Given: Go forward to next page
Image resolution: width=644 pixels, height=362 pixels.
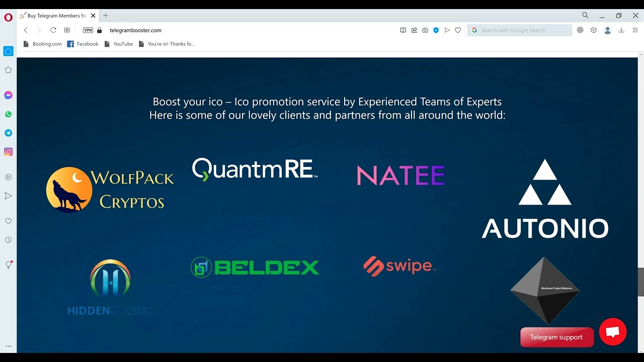Looking at the screenshot, I should pos(39,30).
